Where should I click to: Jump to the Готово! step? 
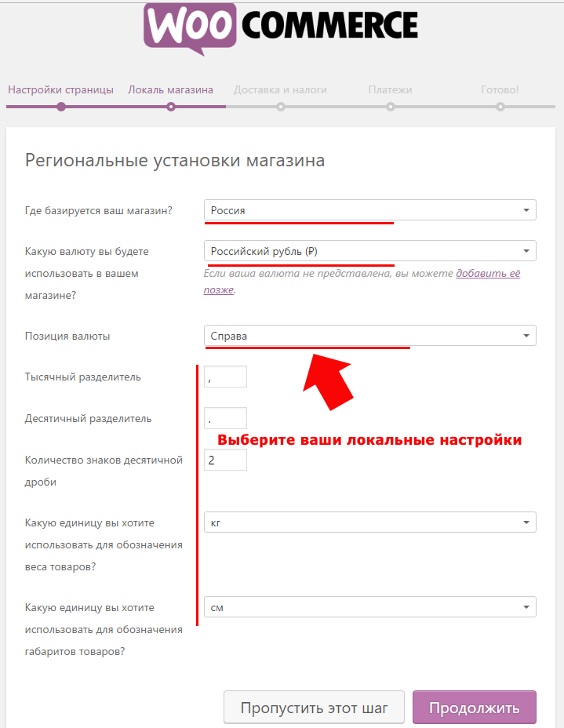500,89
